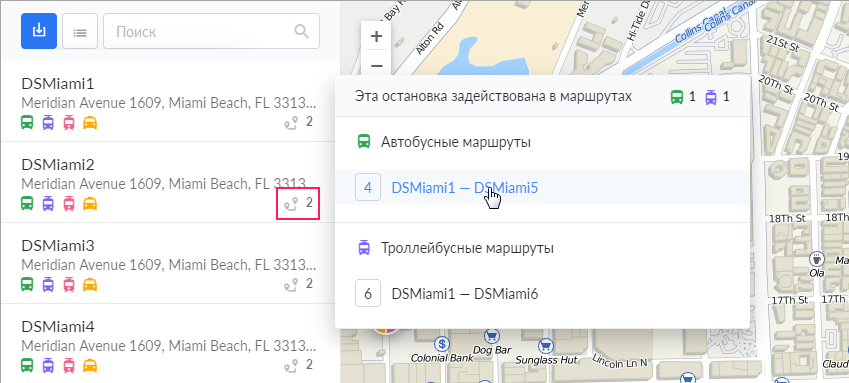Open the list view toggle button
This screenshot has width=849, height=383.
click(x=80, y=31)
